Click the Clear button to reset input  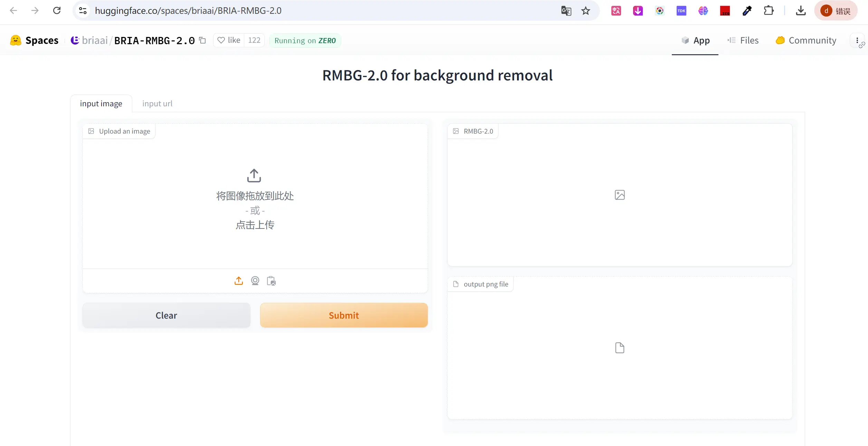pyautogui.click(x=166, y=315)
